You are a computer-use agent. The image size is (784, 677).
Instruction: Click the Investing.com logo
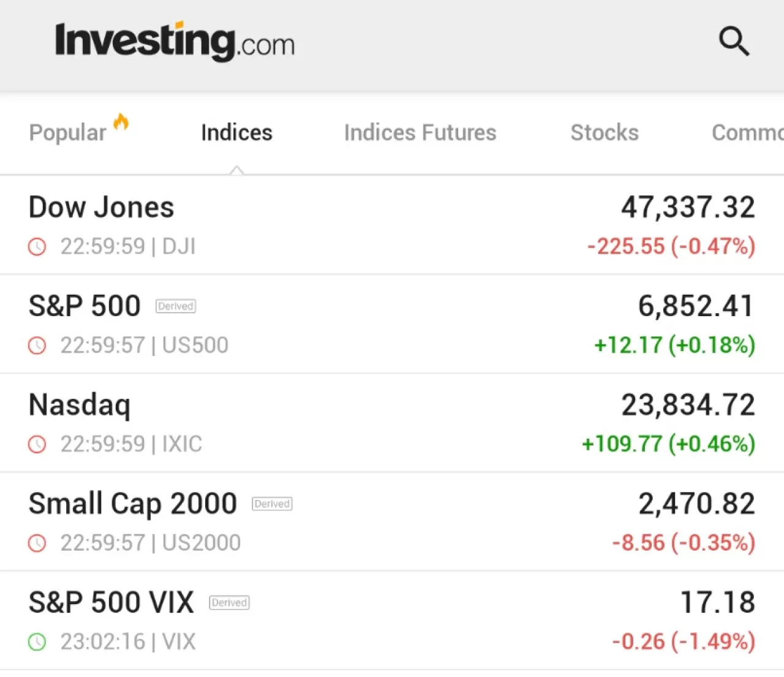coord(175,42)
